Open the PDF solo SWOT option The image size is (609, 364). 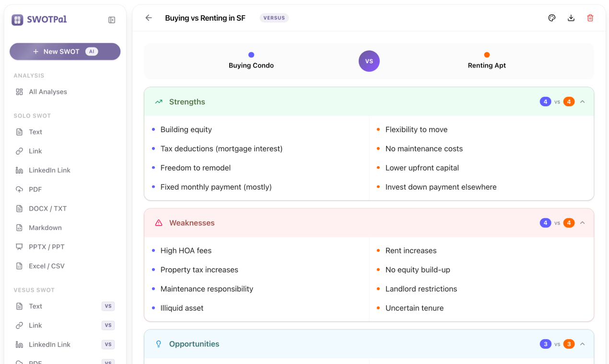click(x=36, y=189)
